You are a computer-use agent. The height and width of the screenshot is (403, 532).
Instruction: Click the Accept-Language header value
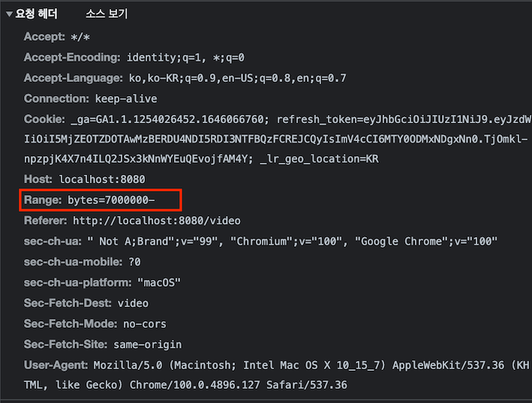coord(238,78)
